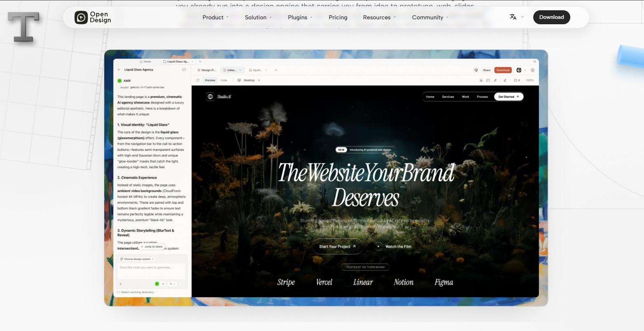
Task: Click the back arrow beside Liquid Glass Agency
Action: (x=119, y=70)
